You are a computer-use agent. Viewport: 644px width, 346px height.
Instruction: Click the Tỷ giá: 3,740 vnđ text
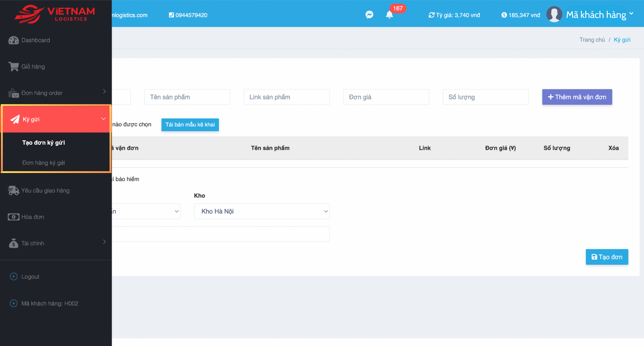tap(458, 15)
